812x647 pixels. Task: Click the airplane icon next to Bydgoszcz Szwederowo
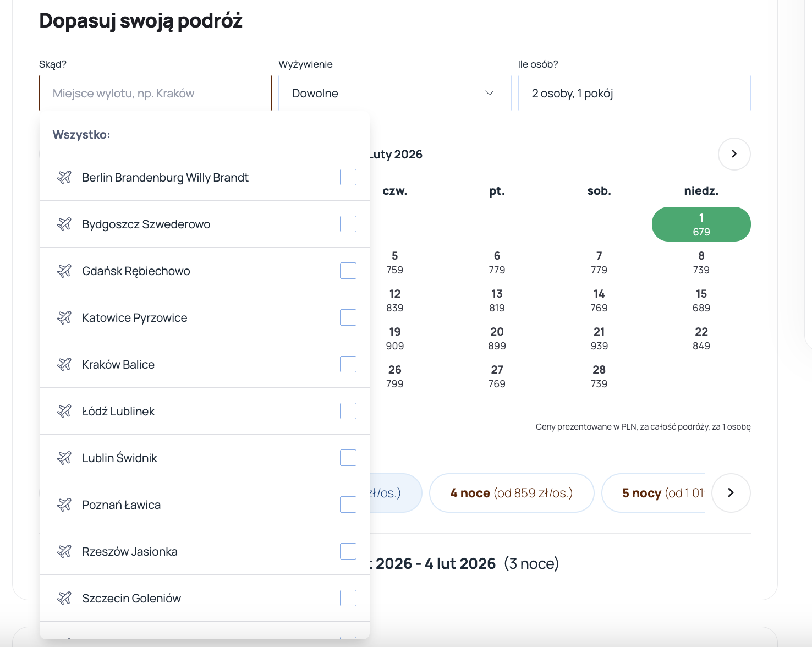tap(64, 224)
